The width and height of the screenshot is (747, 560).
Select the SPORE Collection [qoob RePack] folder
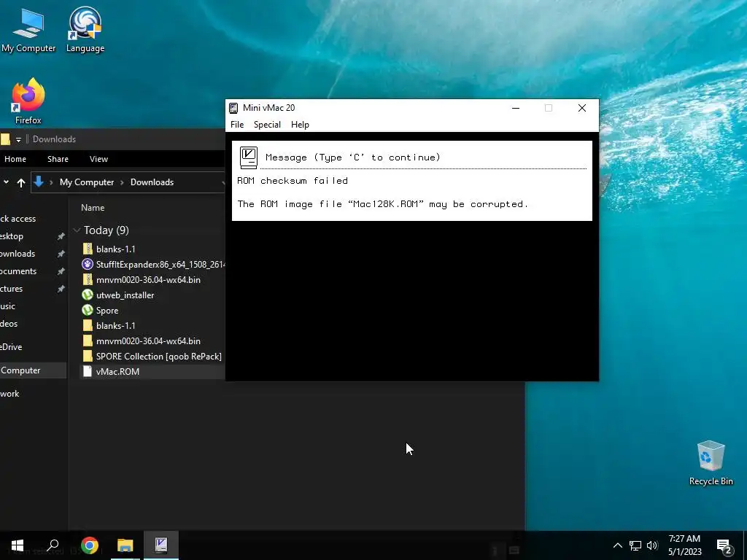(152, 356)
